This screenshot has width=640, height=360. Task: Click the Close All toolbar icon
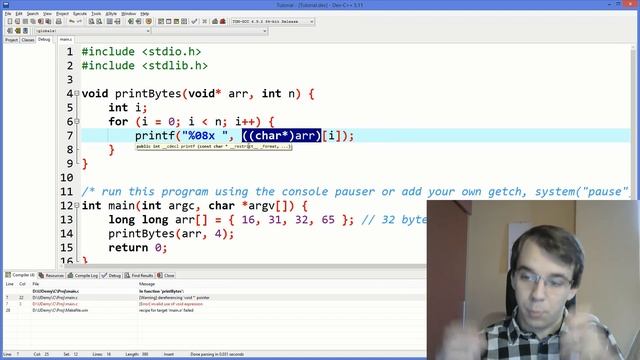click(48, 21)
